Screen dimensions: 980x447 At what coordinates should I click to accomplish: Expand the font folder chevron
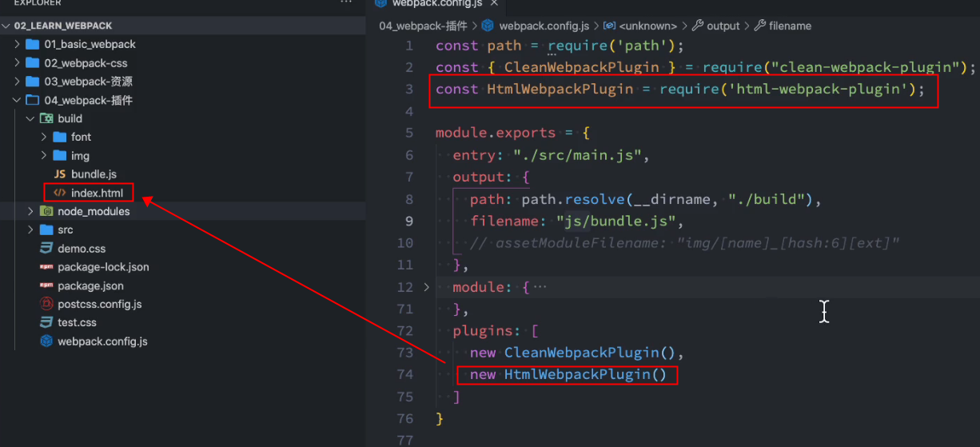tap(45, 137)
